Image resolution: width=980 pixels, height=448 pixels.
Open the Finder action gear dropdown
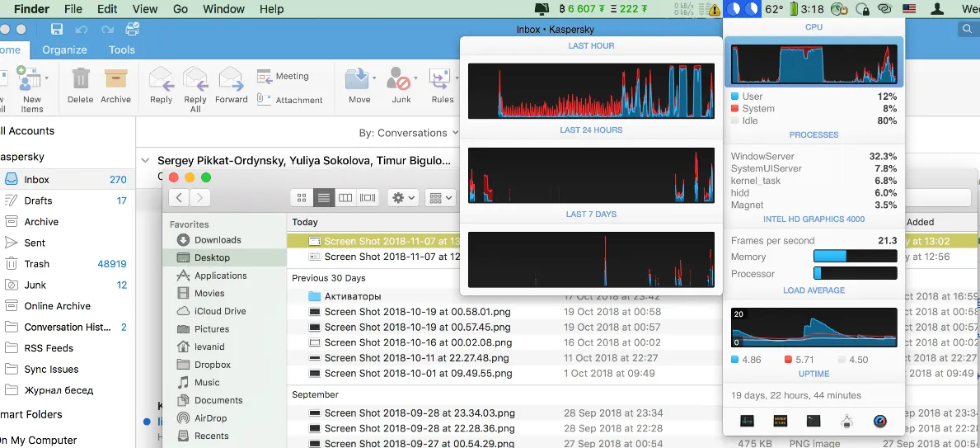403,198
